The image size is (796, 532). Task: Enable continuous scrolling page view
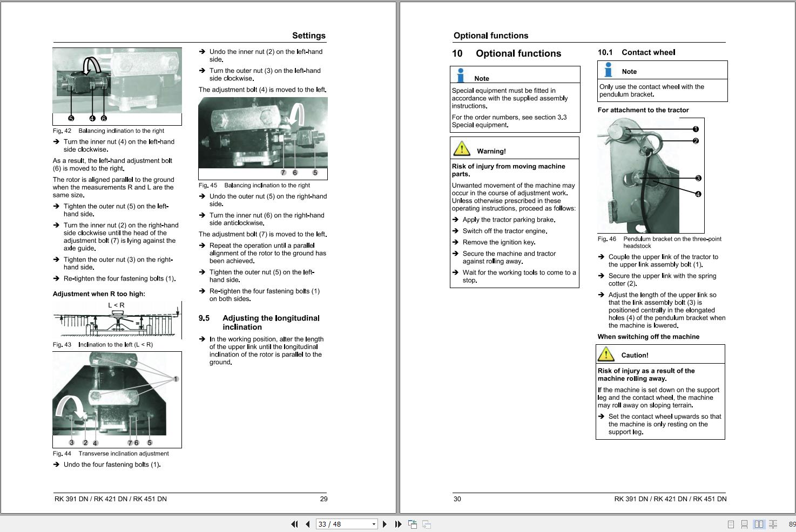(x=745, y=524)
